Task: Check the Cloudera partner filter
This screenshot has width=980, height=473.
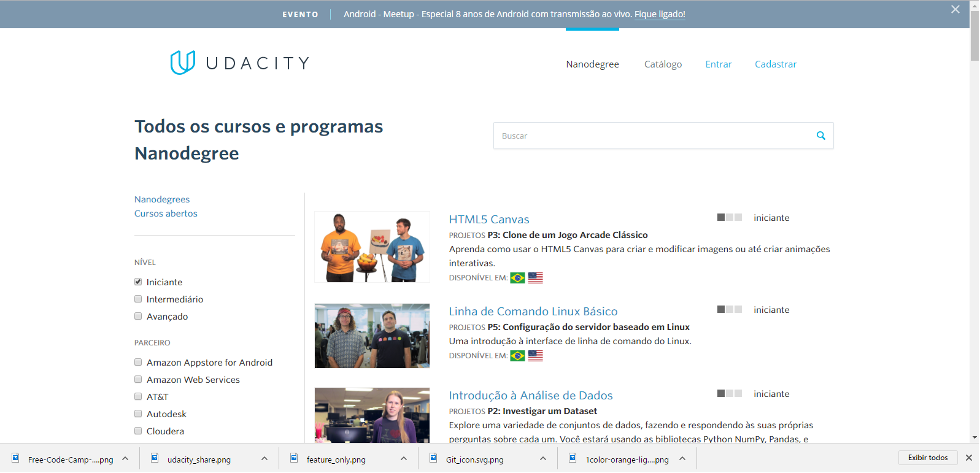Action: click(138, 431)
